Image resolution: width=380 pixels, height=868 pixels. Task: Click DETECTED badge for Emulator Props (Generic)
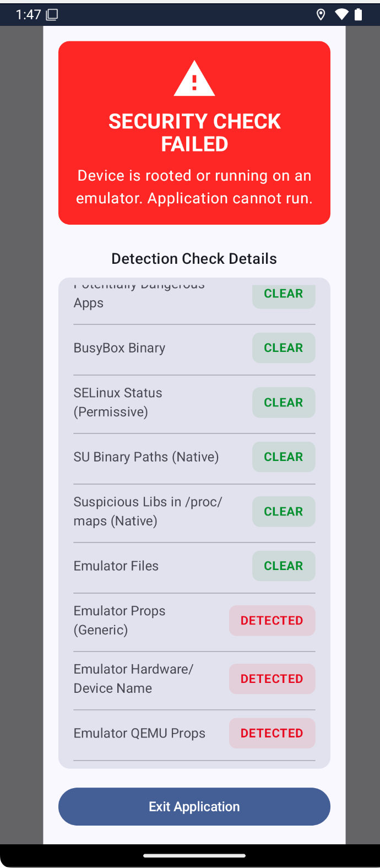coord(272,621)
